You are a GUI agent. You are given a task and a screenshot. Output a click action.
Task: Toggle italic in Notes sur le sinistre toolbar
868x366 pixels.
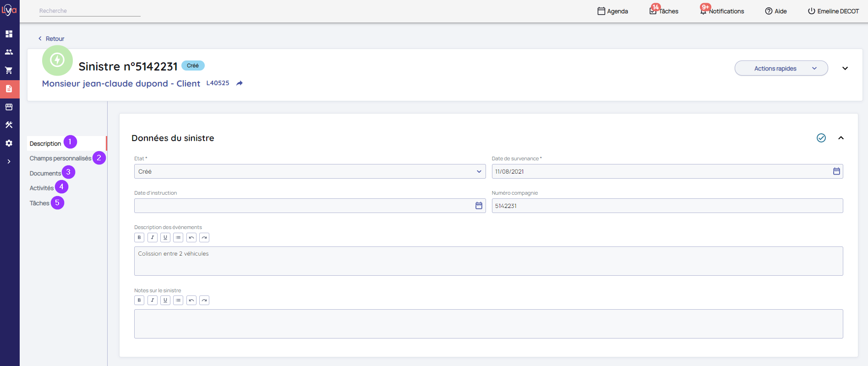pos(153,300)
